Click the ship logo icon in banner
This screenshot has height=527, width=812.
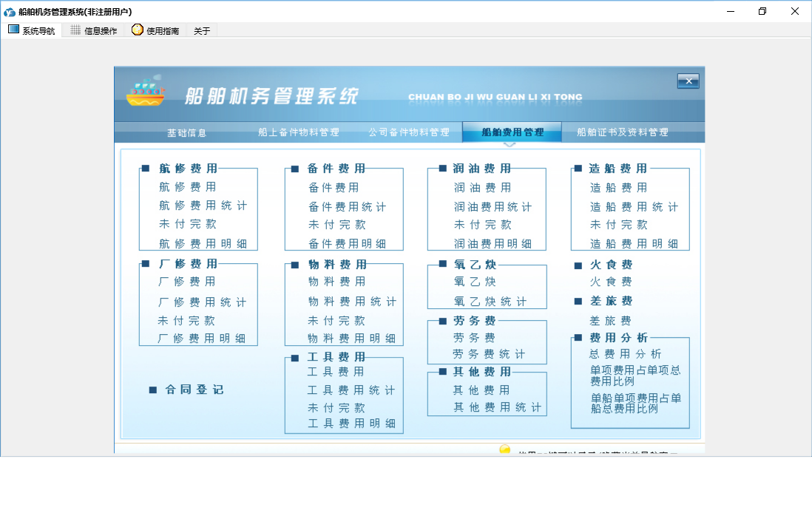(145, 92)
